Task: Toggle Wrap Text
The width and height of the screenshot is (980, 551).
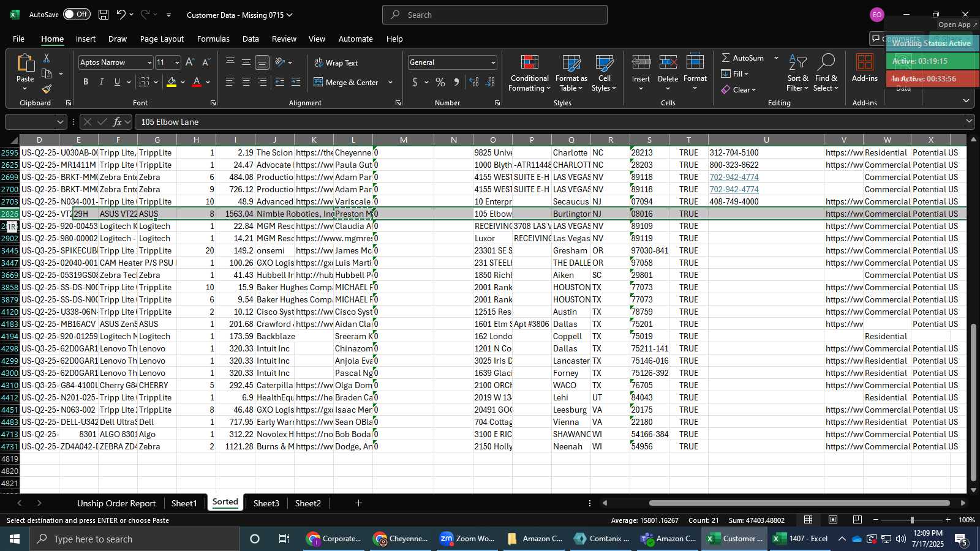Action: [336, 62]
